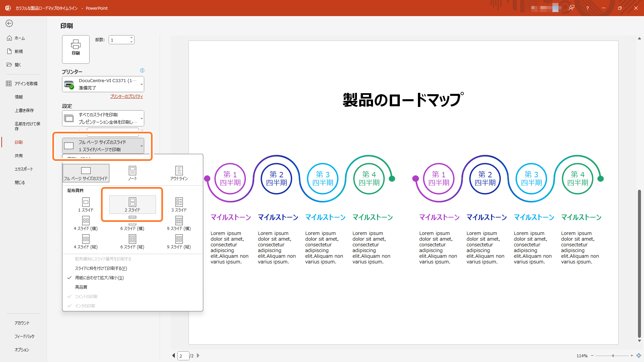Disable 用紙に合わせて拡大/縮小 option
This screenshot has width=644, height=362.
point(99,278)
